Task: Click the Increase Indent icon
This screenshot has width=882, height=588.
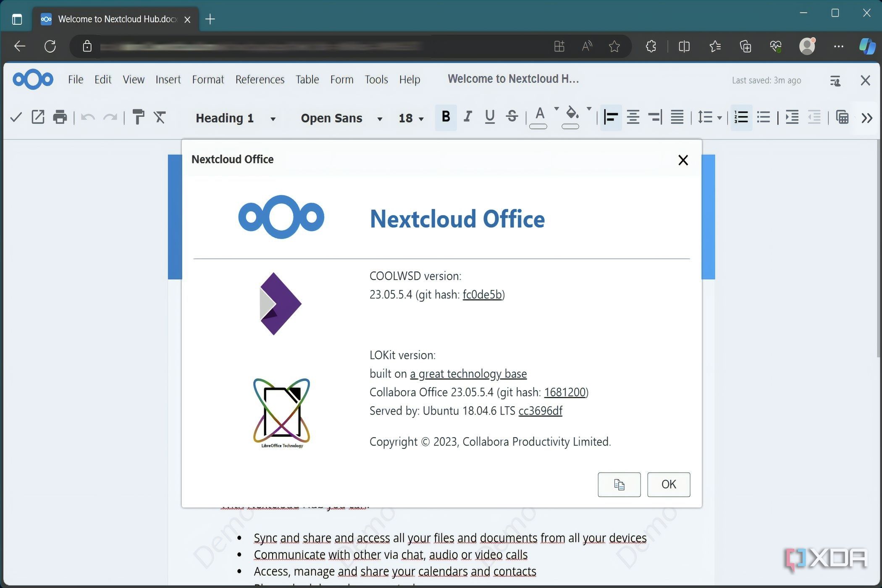Action: tap(792, 117)
